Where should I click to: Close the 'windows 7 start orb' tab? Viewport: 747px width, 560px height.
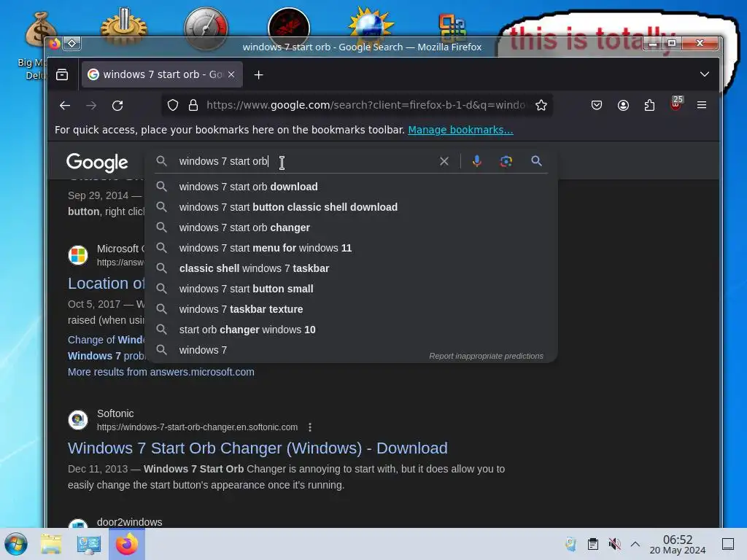pos(231,74)
